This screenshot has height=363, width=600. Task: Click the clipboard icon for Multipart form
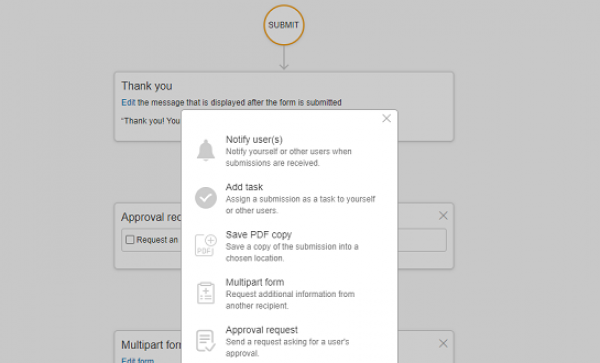(x=206, y=293)
